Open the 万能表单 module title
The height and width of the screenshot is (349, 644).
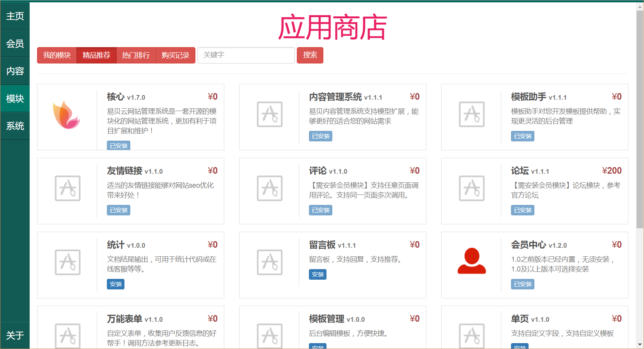pyautogui.click(x=125, y=319)
